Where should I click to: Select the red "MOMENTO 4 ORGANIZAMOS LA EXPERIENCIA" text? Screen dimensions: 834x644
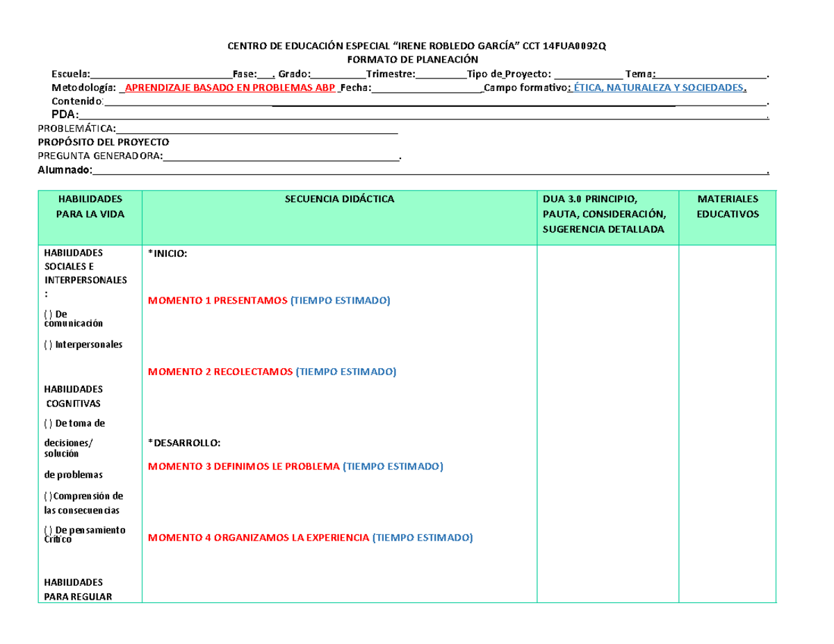tap(259, 538)
